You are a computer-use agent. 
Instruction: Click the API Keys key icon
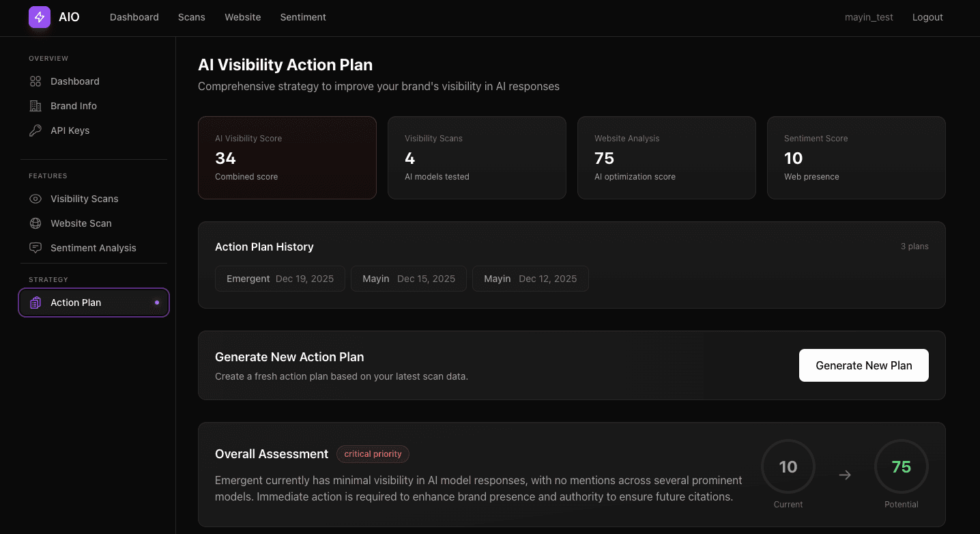[x=35, y=130]
